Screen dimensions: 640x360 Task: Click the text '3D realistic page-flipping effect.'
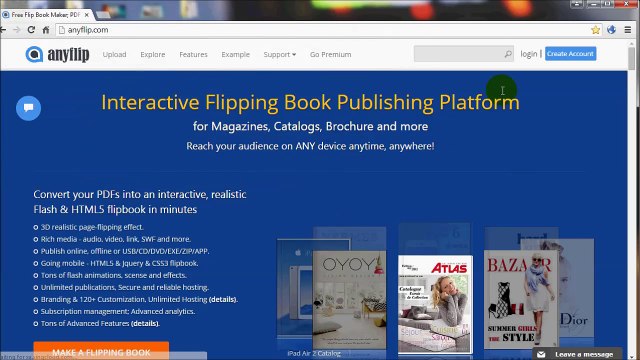pos(92,227)
